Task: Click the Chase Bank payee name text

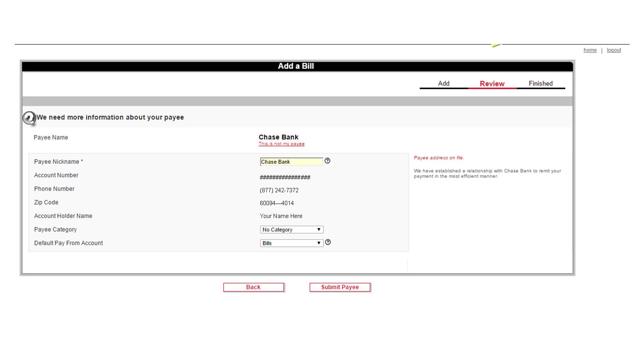Action: tap(278, 137)
